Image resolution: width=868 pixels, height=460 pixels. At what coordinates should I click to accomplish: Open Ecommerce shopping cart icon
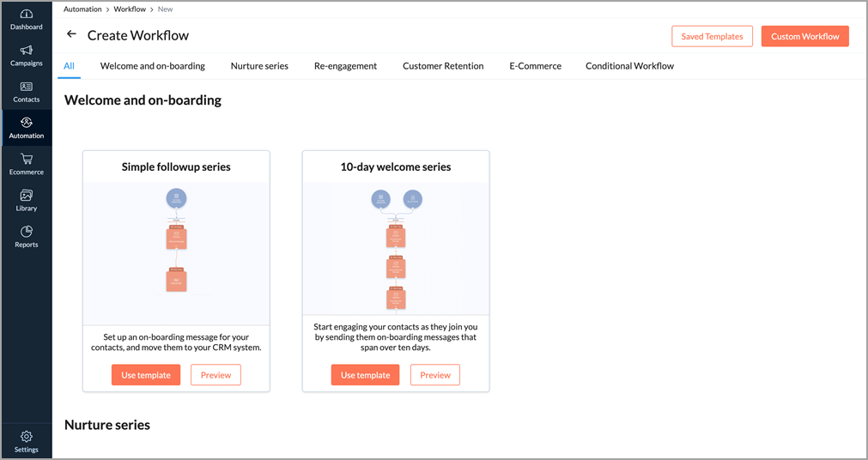26,160
